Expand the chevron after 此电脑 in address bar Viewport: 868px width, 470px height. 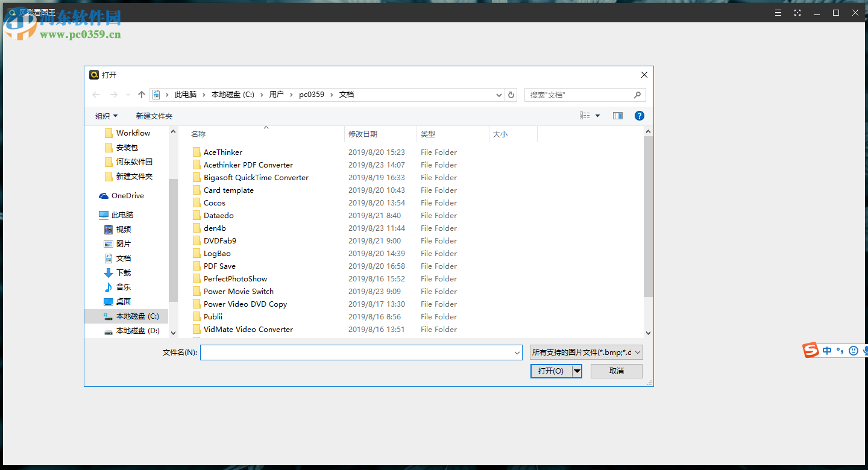click(204, 95)
